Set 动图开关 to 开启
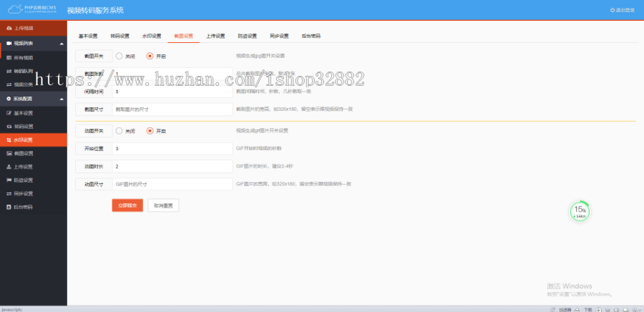Screen dimensions: 644x312 coord(150,131)
